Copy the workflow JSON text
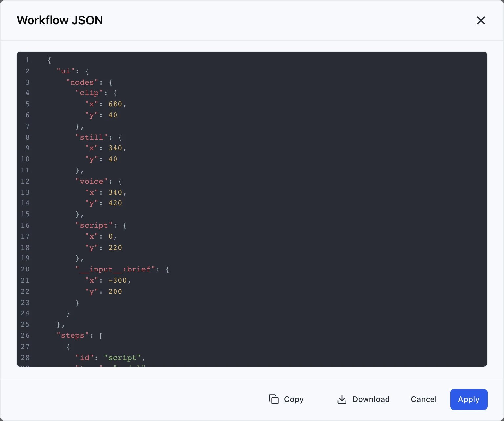 286,399
